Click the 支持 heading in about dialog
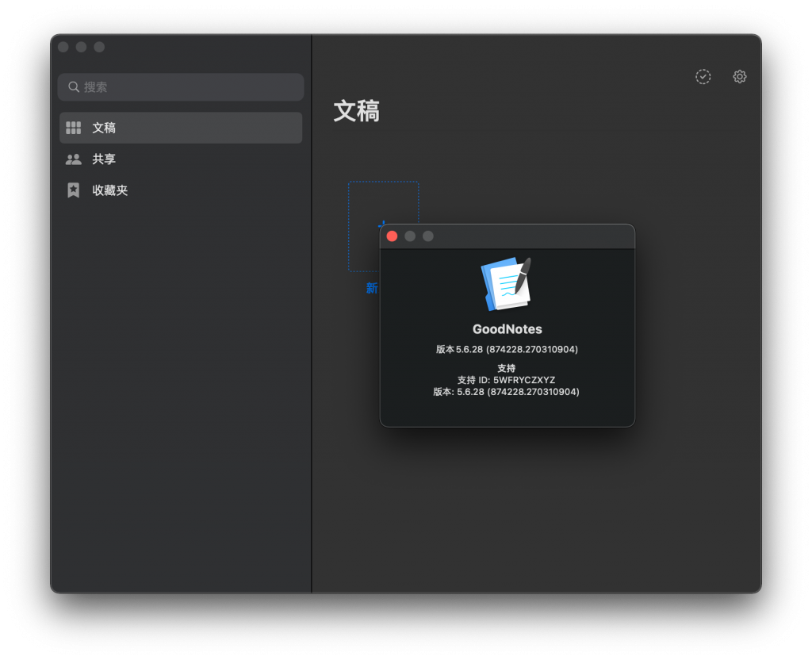The width and height of the screenshot is (812, 660). (507, 368)
